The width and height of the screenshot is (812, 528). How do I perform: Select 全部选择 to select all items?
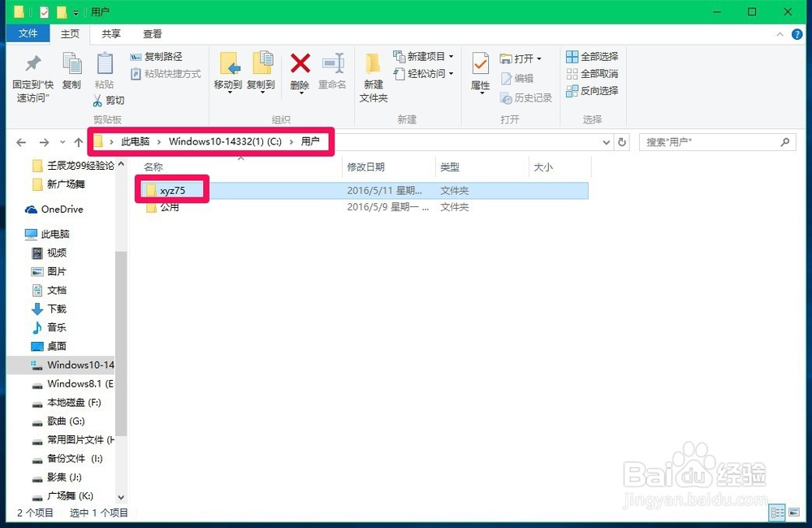tap(593, 55)
